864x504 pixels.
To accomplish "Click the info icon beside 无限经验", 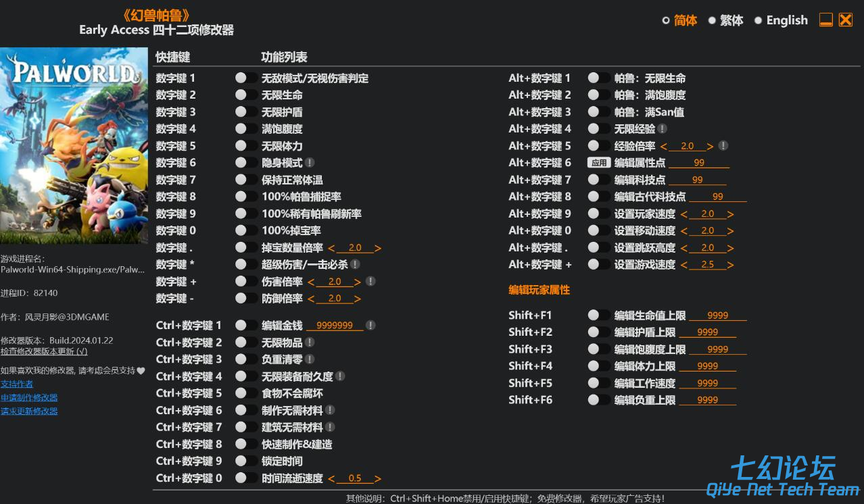I will coord(662,128).
